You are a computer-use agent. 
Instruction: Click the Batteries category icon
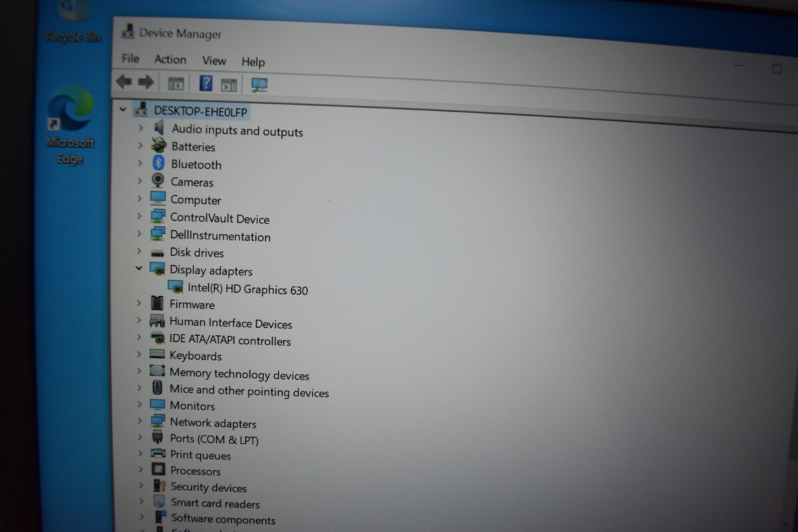(x=158, y=145)
